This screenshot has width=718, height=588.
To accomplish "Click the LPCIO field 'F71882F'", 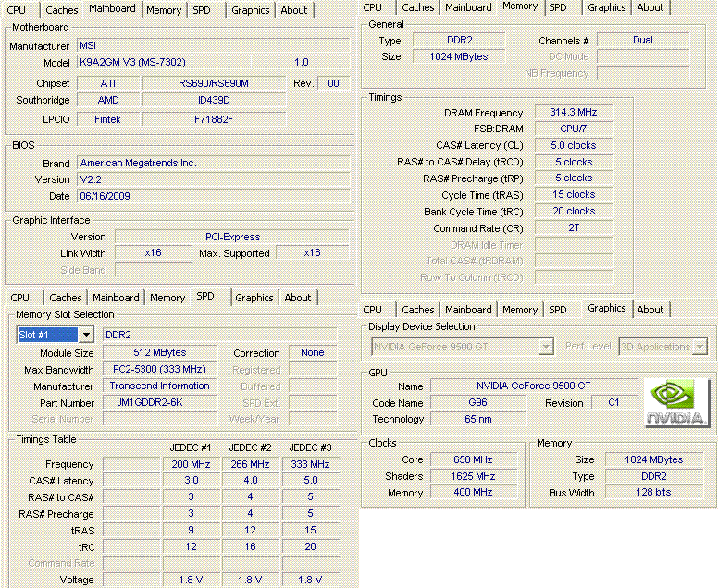I will [x=214, y=119].
